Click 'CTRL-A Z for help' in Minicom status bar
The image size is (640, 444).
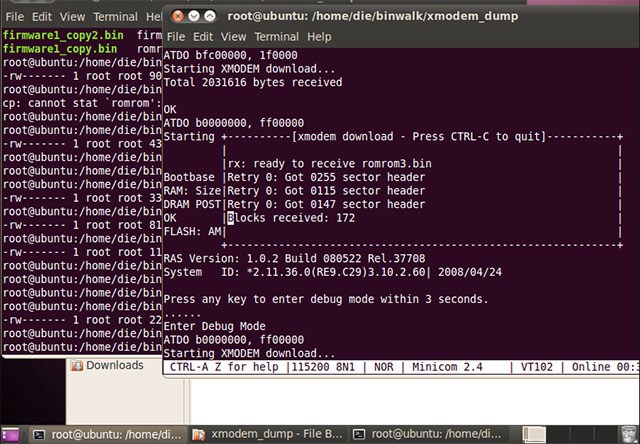pyautogui.click(x=224, y=367)
